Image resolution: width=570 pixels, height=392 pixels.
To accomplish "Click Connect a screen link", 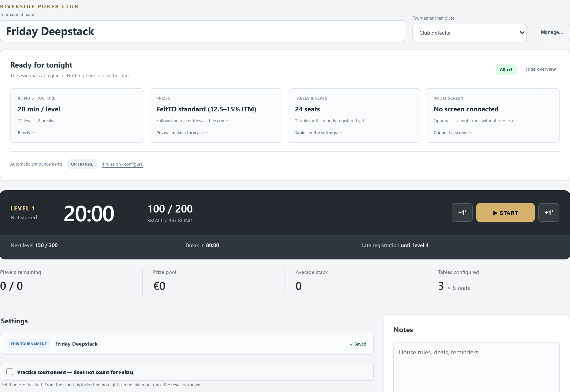I will 453,133.
